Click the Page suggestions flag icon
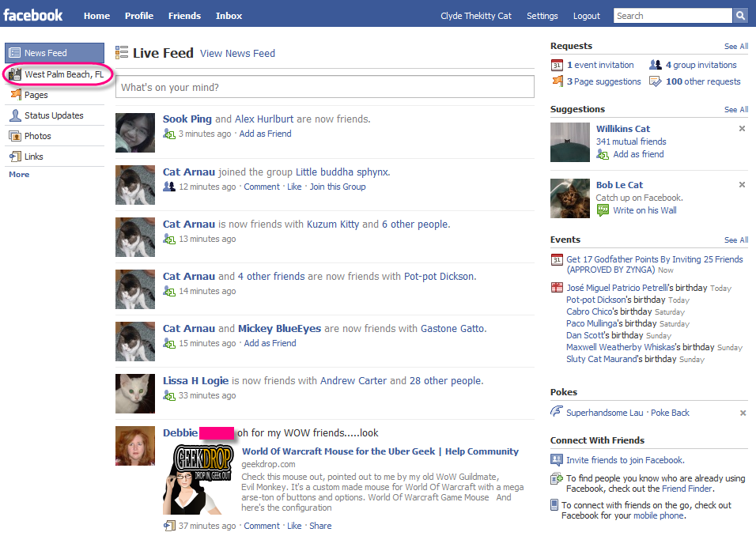Screen dimensions: 756x536 558,81
